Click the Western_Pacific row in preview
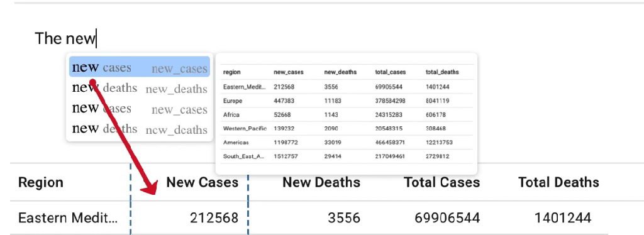 pos(347,128)
